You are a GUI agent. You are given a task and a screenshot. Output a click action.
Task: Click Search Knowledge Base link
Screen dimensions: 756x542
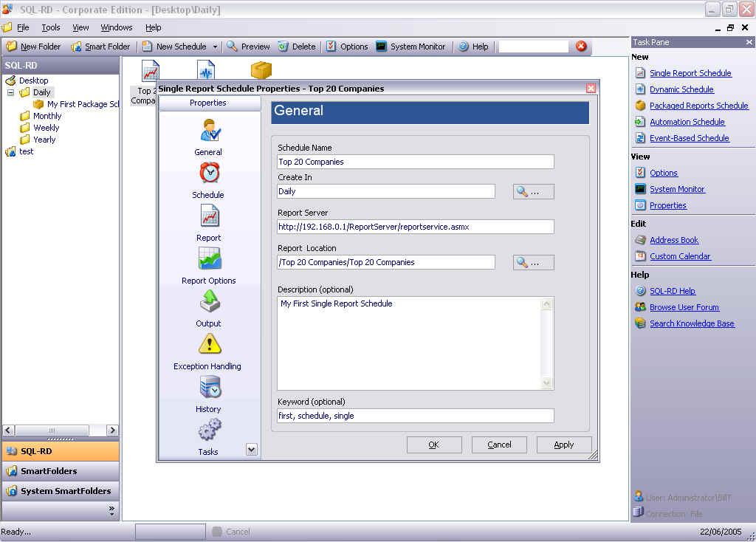[x=692, y=323]
